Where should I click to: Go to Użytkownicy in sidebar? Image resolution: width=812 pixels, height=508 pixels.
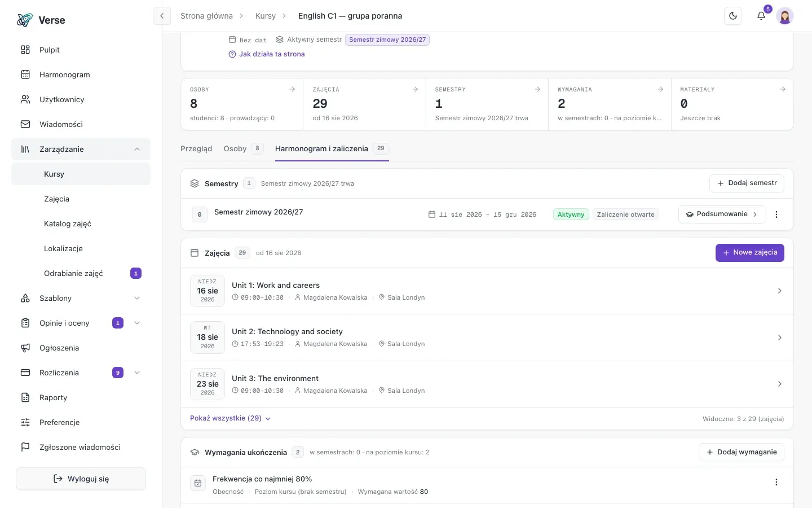click(81, 99)
